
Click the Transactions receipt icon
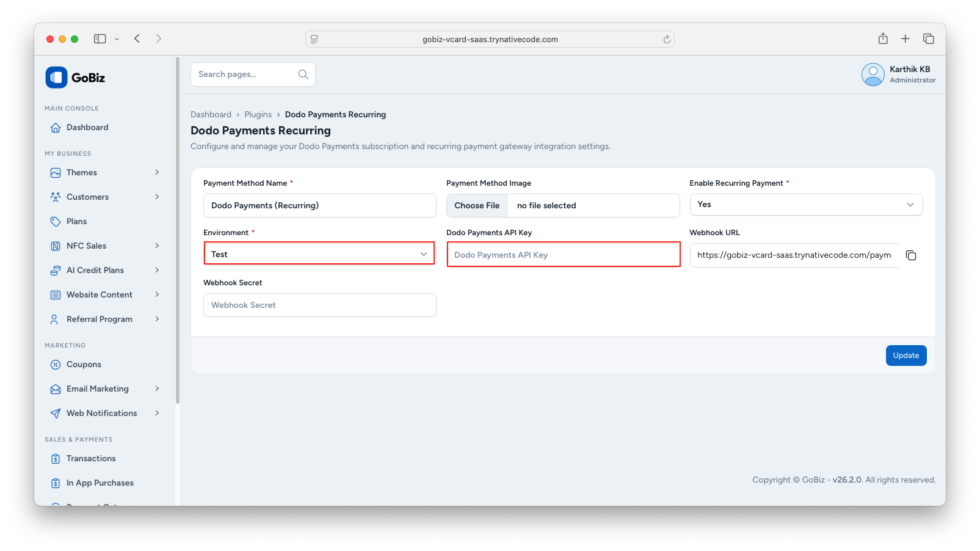point(56,459)
